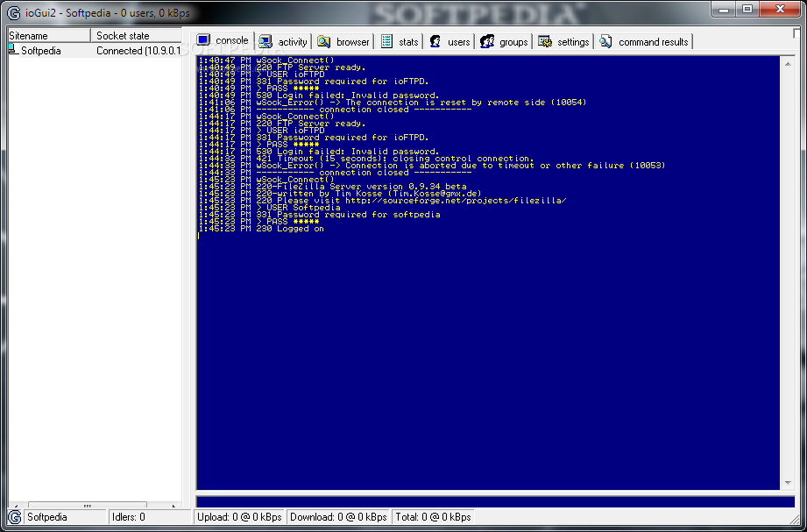Maximize the ioGui2 window

(x=747, y=8)
